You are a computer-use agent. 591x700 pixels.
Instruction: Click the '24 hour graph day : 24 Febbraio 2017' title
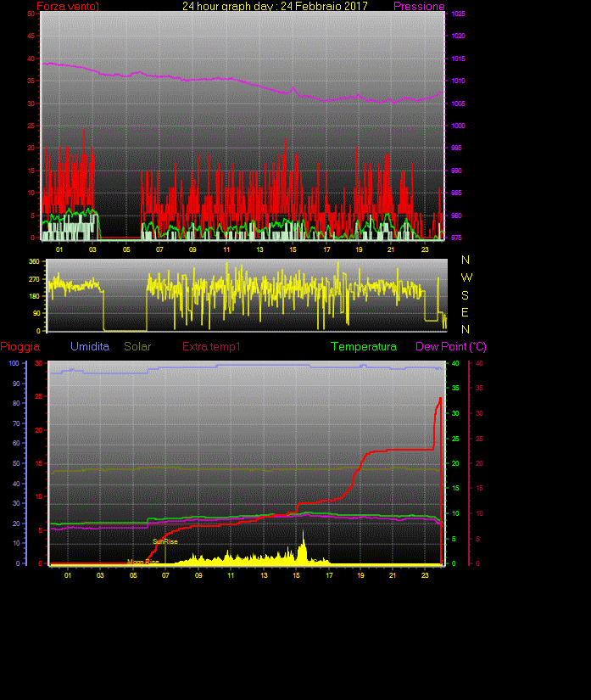tap(275, 6)
